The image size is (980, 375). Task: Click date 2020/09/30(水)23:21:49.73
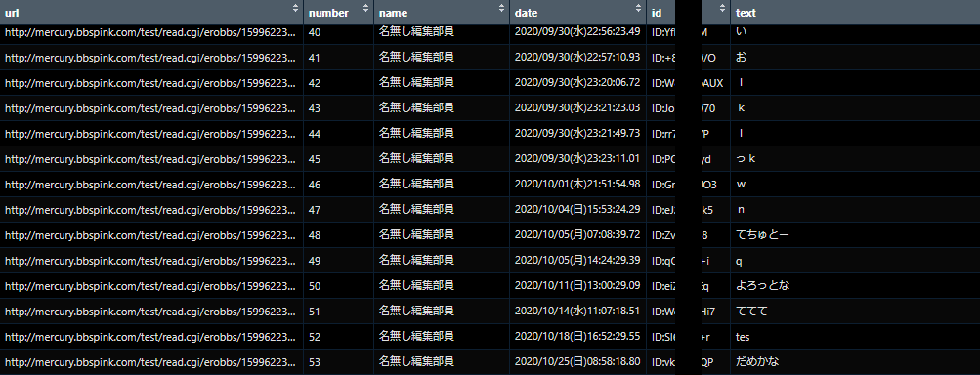[x=577, y=133]
